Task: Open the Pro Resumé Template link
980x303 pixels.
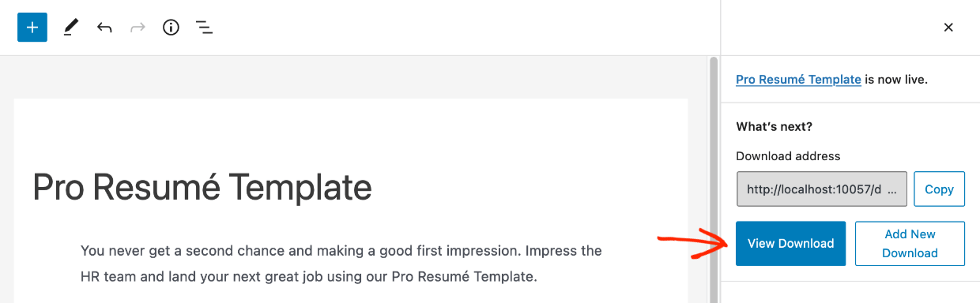Action: click(x=798, y=80)
